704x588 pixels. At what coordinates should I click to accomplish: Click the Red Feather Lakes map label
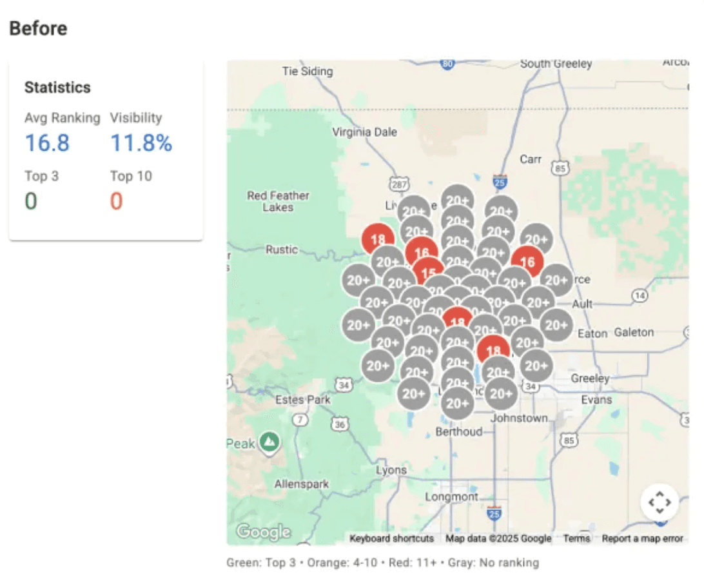tap(278, 201)
